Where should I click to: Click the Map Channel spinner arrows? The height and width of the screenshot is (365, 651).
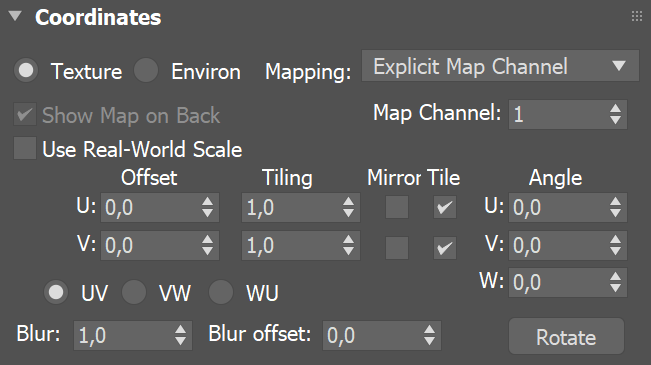coord(615,114)
